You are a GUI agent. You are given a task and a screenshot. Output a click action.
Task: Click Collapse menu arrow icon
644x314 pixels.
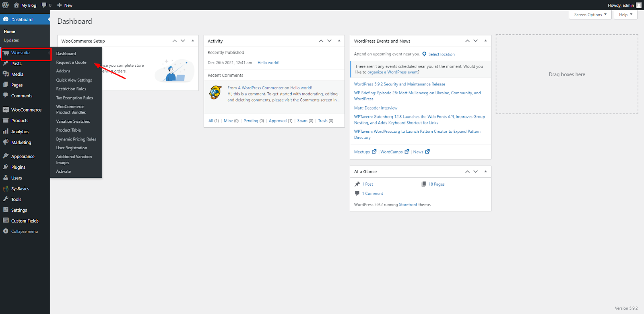coord(6,231)
